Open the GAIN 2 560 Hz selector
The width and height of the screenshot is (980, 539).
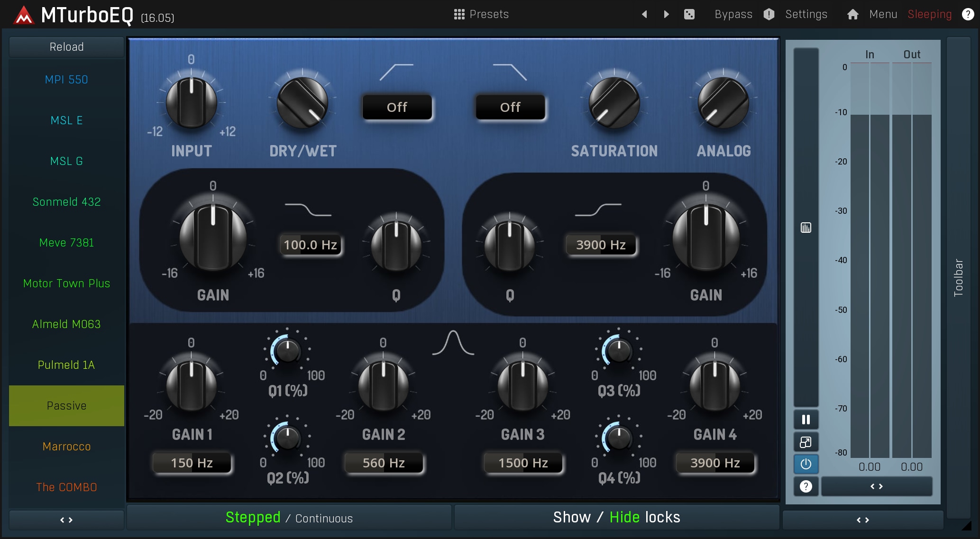click(384, 463)
